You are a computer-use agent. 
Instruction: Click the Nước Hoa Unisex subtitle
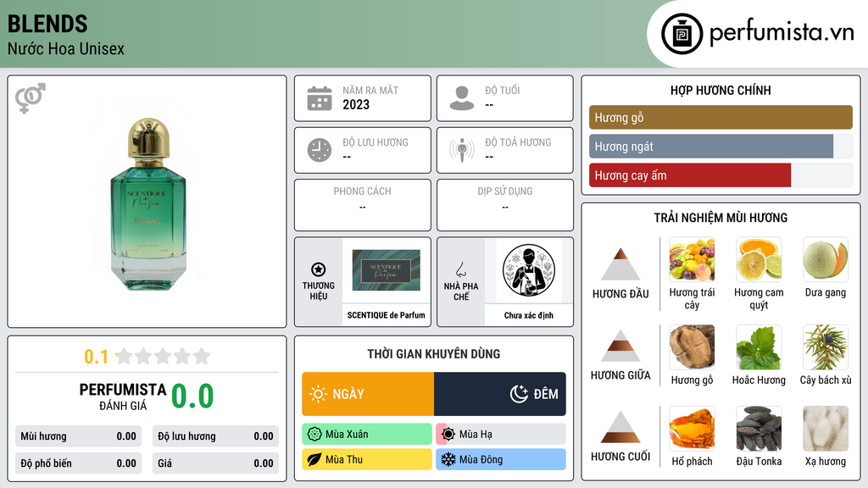pyautogui.click(x=66, y=48)
